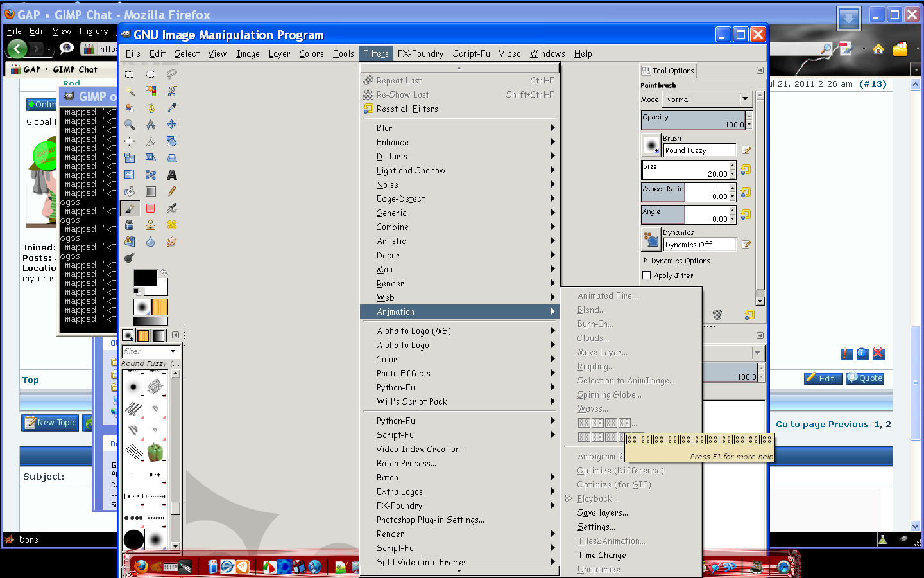Pick the green pepper brush thumbnail

(155, 452)
